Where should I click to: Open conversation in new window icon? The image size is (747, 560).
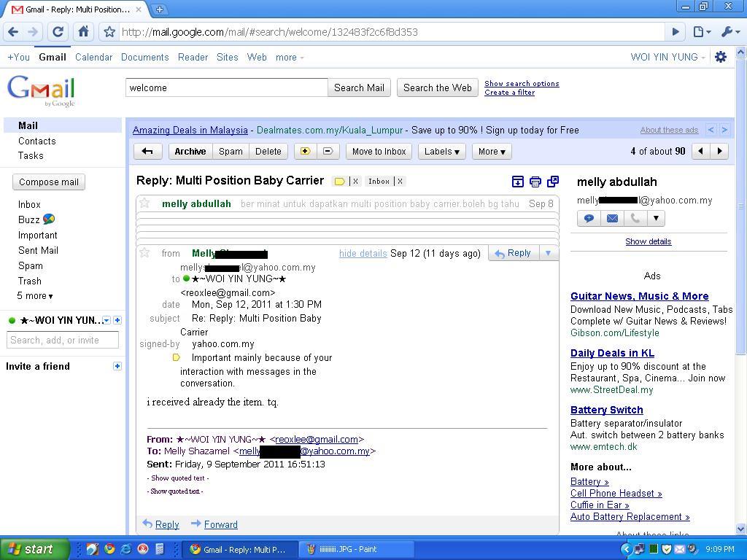click(553, 182)
